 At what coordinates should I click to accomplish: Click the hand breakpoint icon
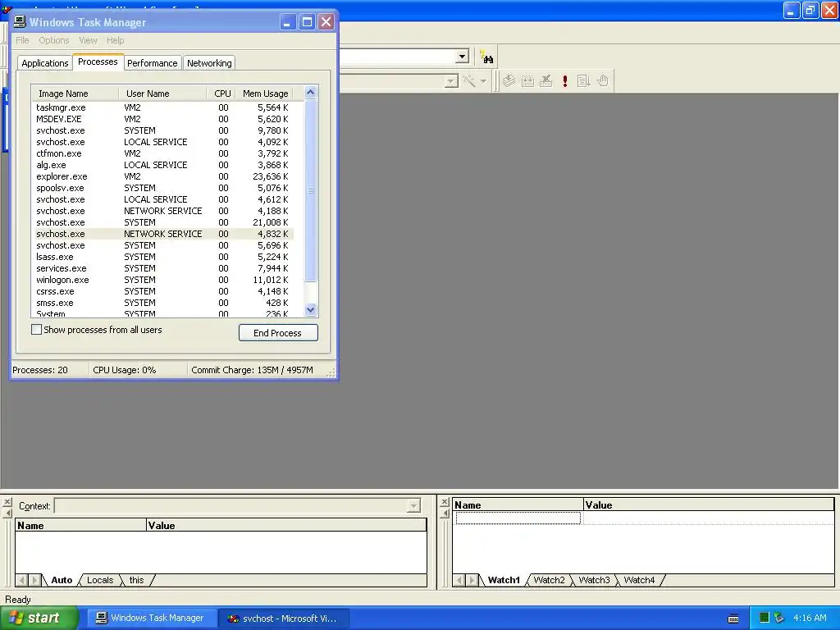pos(603,81)
